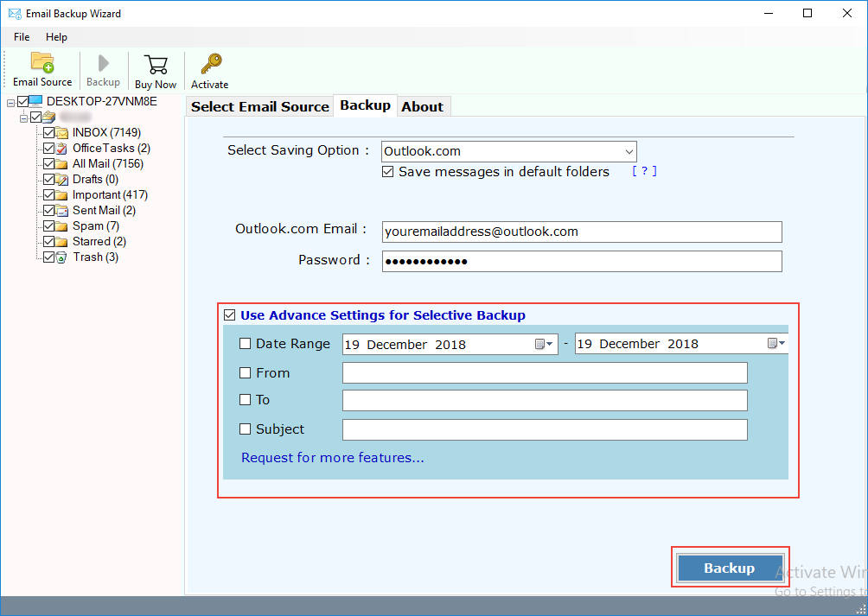
Task: Click the Drafts folder icon
Action: point(61,179)
